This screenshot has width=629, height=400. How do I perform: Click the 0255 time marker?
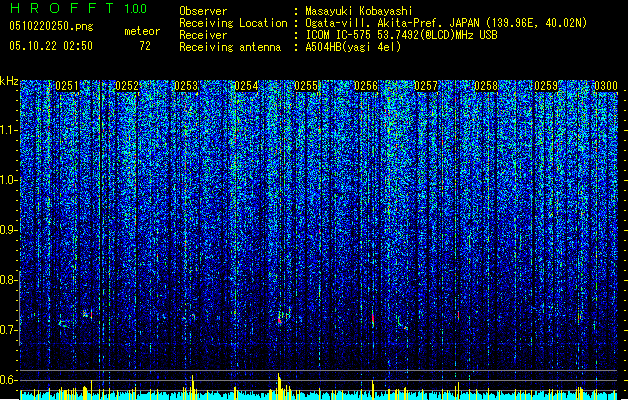306,86
